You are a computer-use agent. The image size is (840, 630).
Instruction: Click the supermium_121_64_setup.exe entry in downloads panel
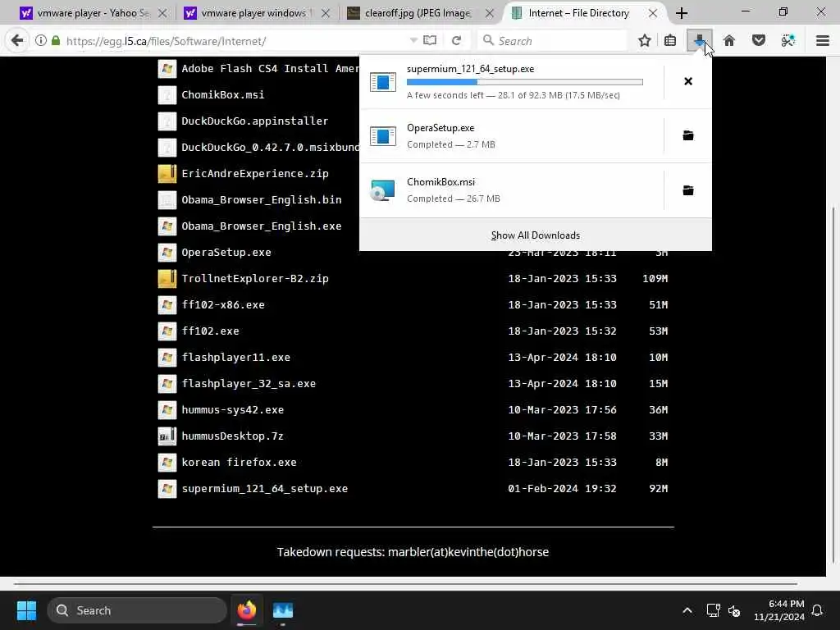pos(512,81)
